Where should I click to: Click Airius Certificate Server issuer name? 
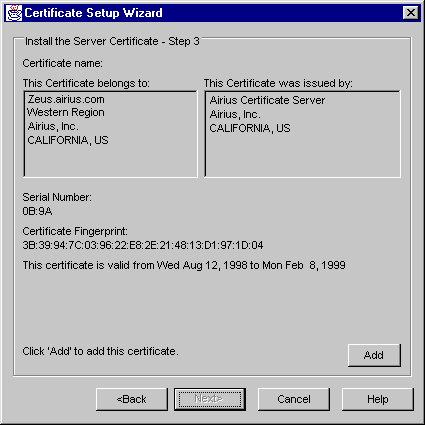coord(267,100)
